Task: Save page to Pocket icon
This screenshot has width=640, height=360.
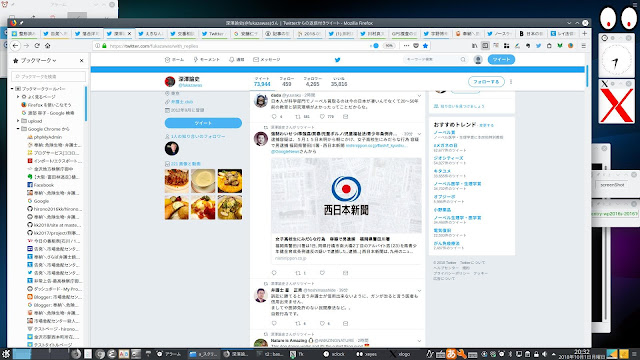Action: [416, 46]
